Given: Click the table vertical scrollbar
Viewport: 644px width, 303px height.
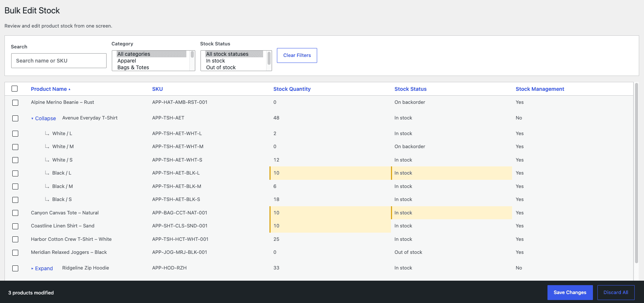Looking at the screenshot, I should tap(637, 173).
